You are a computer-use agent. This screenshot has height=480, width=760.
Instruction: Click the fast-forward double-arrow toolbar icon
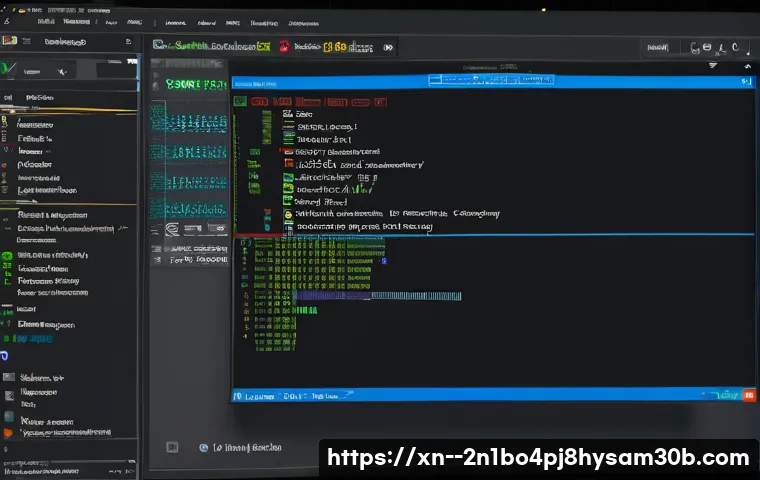(x=388, y=48)
